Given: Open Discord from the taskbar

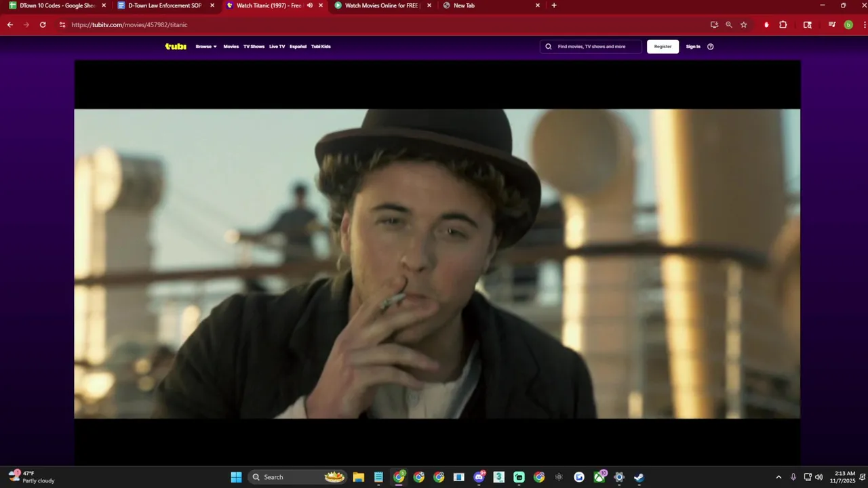Looking at the screenshot, I should coord(479,477).
